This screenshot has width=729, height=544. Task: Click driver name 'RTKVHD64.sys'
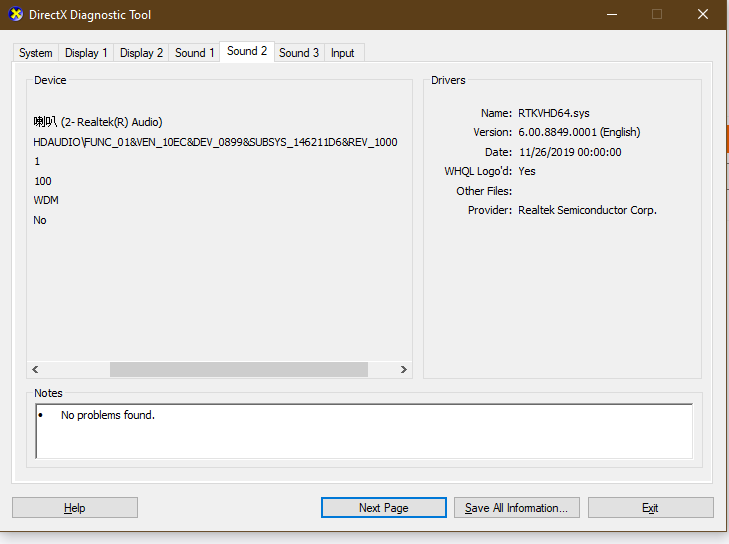point(554,113)
